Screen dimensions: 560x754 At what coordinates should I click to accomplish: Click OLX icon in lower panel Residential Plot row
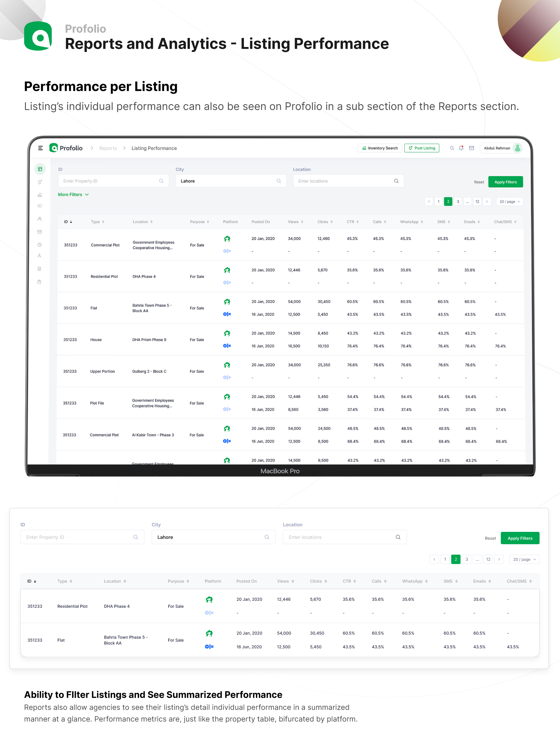209,612
